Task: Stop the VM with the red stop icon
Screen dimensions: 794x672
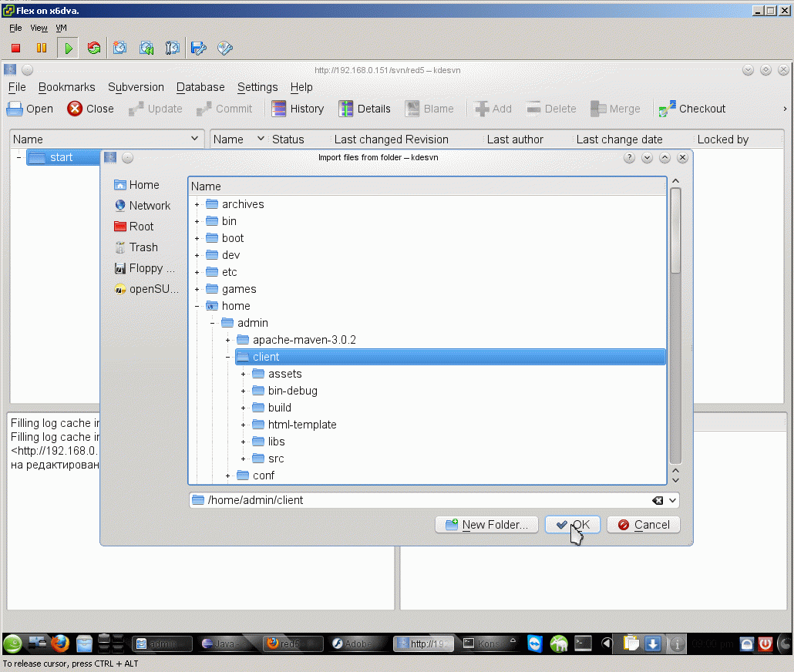Action: (15, 48)
